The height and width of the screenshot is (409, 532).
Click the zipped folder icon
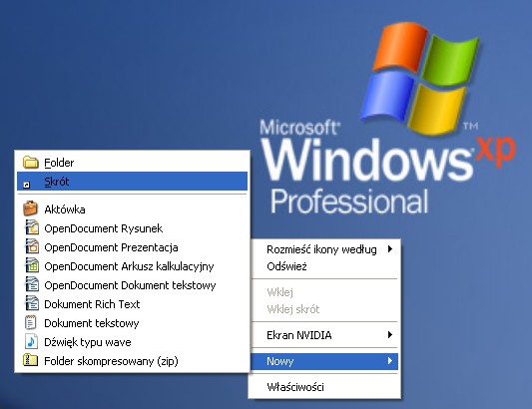coord(31,360)
